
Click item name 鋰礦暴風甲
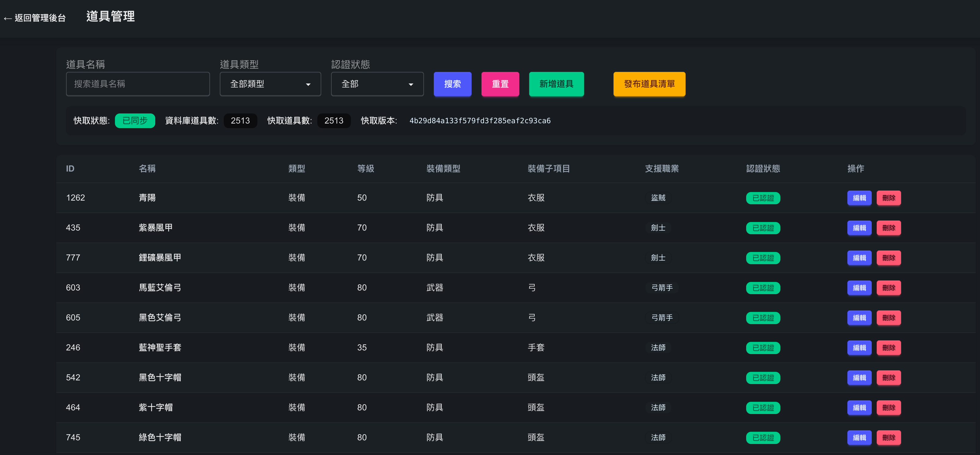[x=160, y=257]
